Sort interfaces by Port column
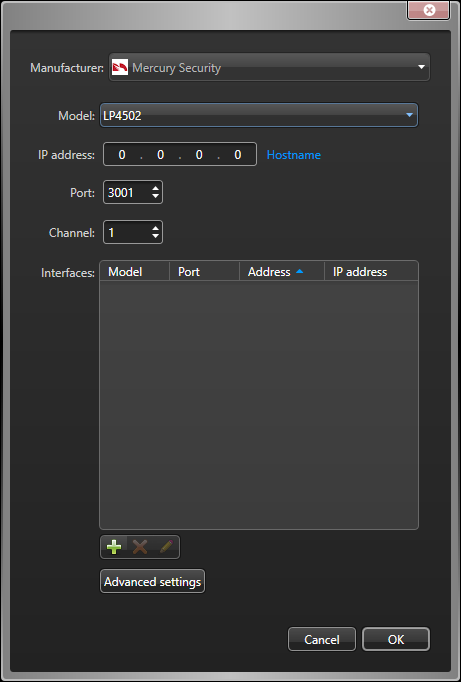Viewport: 461px width, 682px height. pos(204,272)
